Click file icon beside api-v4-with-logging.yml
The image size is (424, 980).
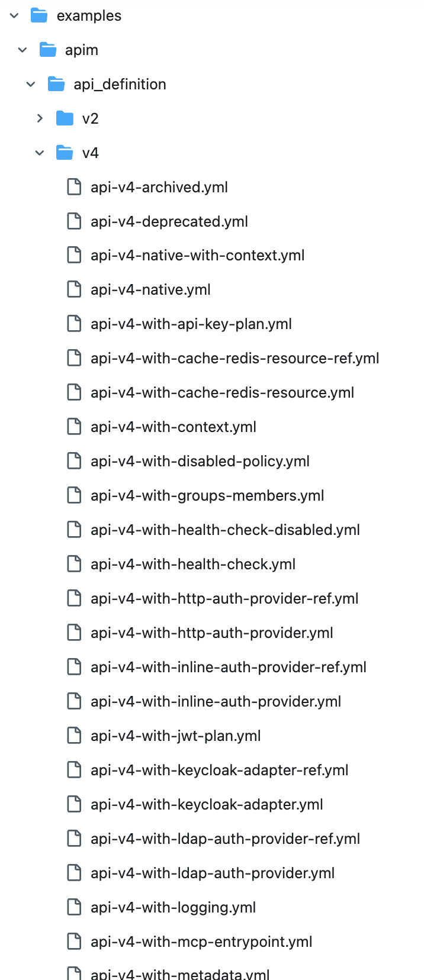coord(74,907)
